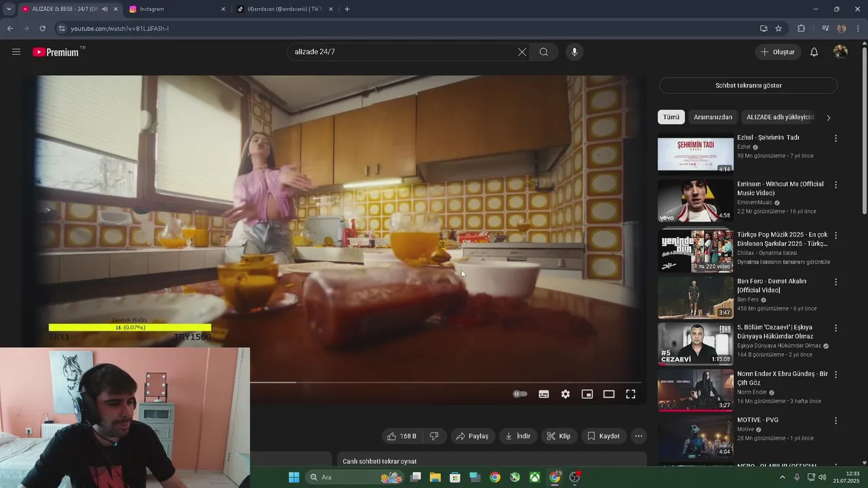
Task: Open YouTube notifications bell
Action: [814, 52]
